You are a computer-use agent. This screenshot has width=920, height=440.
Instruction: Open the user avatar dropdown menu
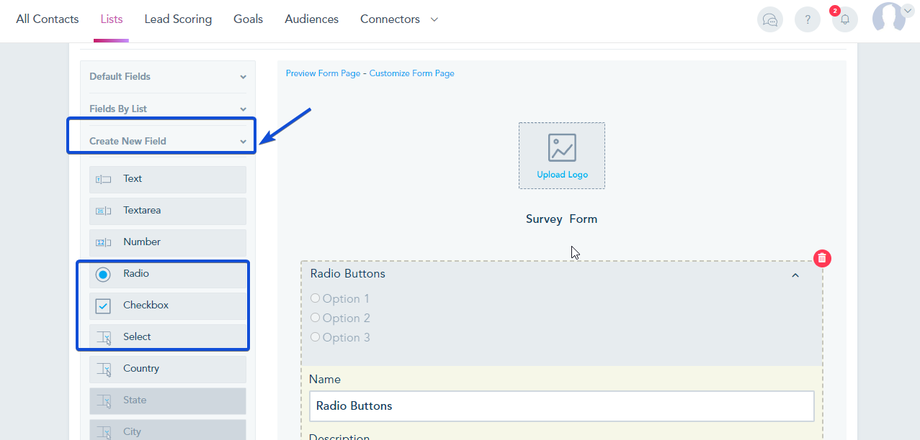tap(894, 17)
